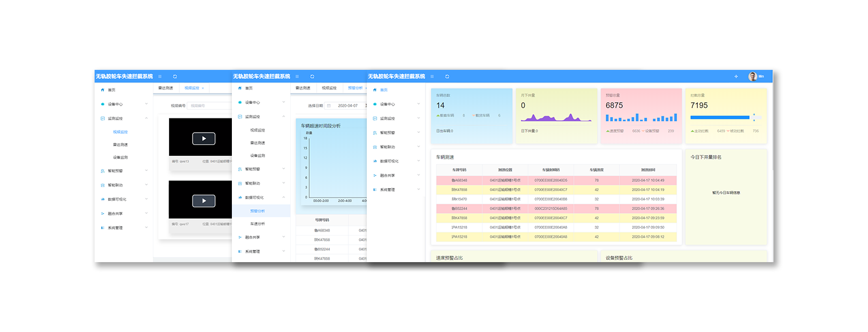The image size is (868, 332).
Task: Focus the 视频编号 input field
Action: point(211,106)
